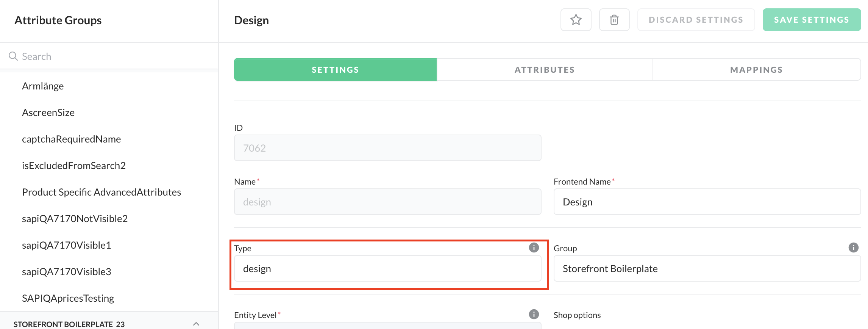The height and width of the screenshot is (329, 868).
Task: Select Armlänge in the attribute list
Action: [x=43, y=86]
